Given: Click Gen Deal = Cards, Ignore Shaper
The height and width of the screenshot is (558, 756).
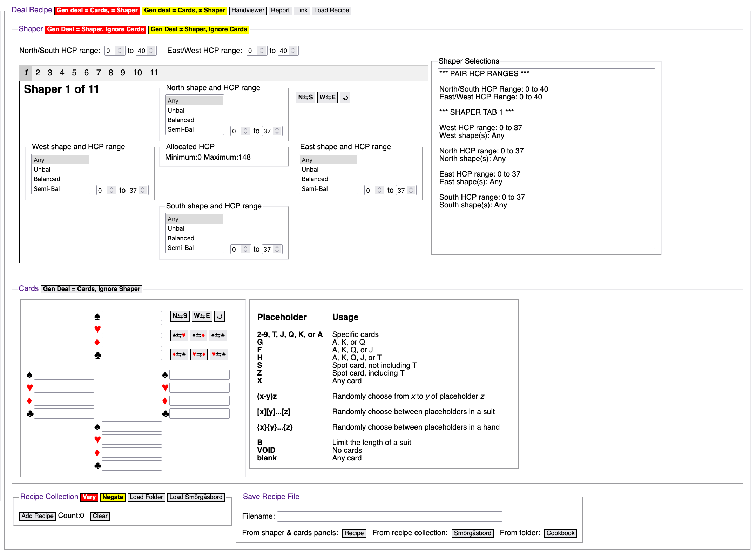Looking at the screenshot, I should pos(92,289).
